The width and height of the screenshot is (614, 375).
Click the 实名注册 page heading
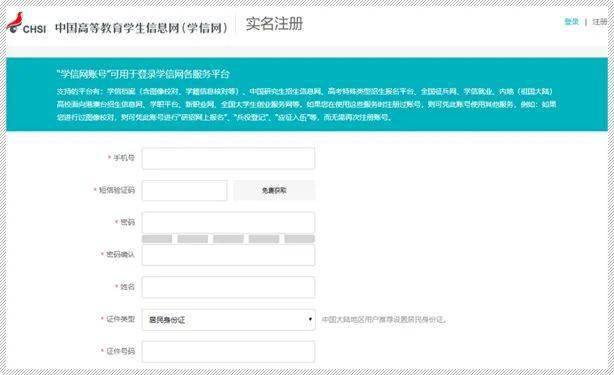click(x=274, y=24)
